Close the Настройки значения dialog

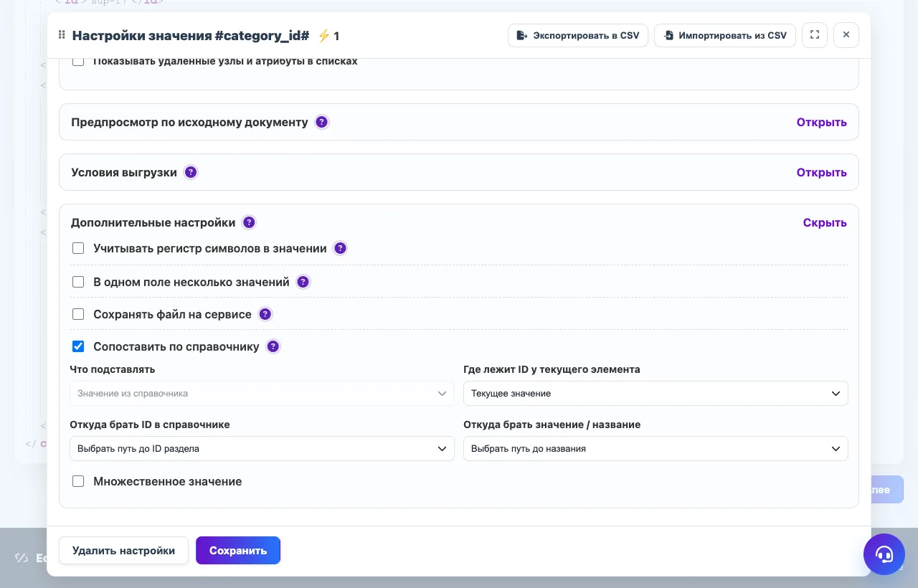coord(846,35)
